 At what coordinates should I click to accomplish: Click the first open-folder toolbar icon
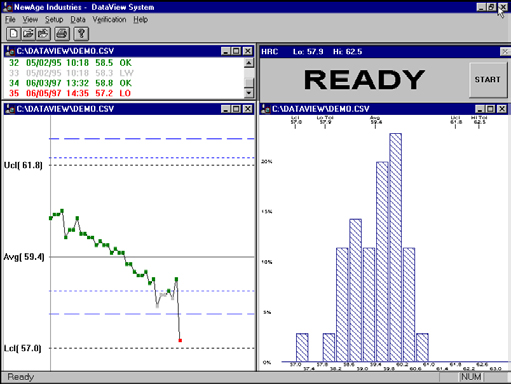point(29,34)
